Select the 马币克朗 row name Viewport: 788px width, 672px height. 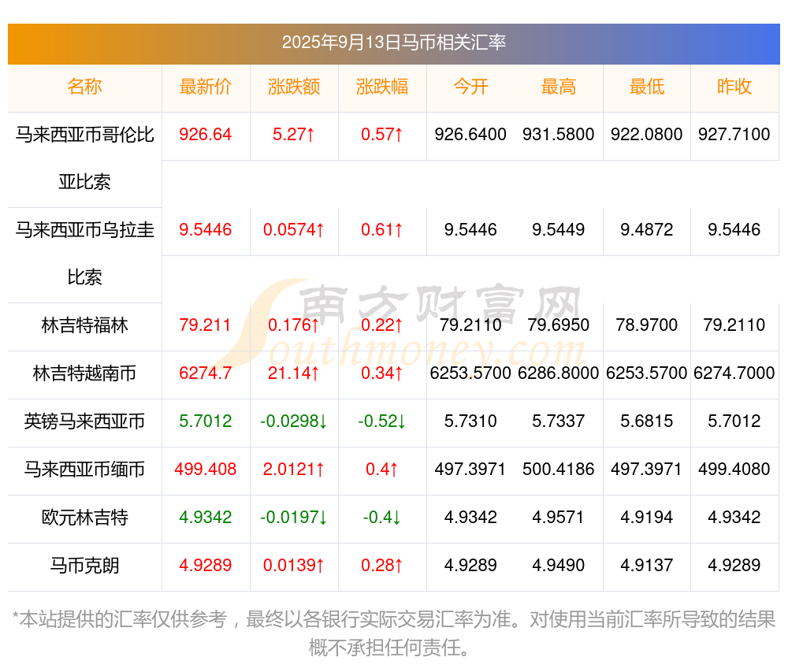(84, 566)
